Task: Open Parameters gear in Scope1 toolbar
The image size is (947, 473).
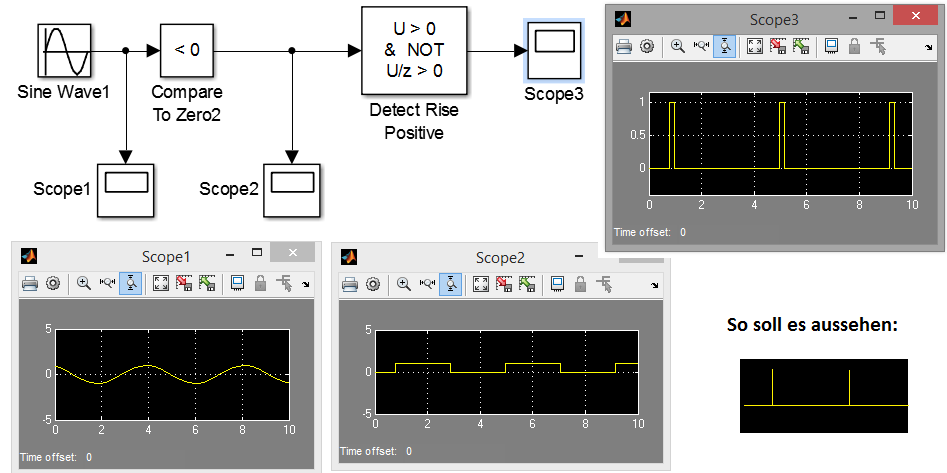Action: tap(53, 284)
